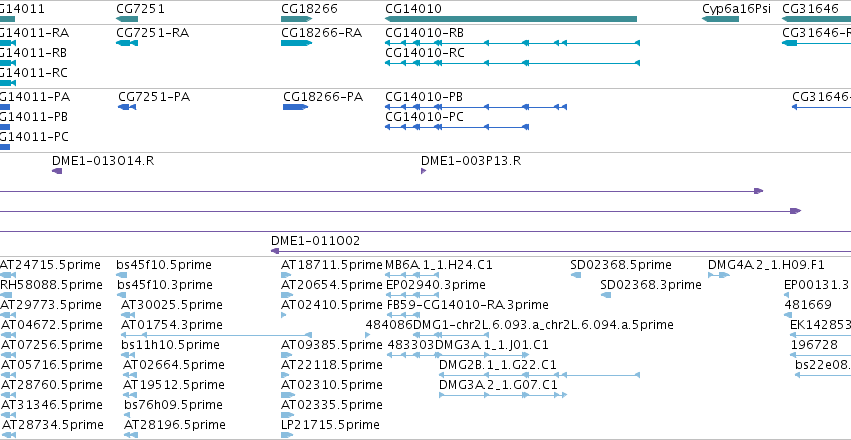The width and height of the screenshot is (851, 440).
Task: Click the Cyp6a16Psi gene arrow
Action: pos(720,19)
